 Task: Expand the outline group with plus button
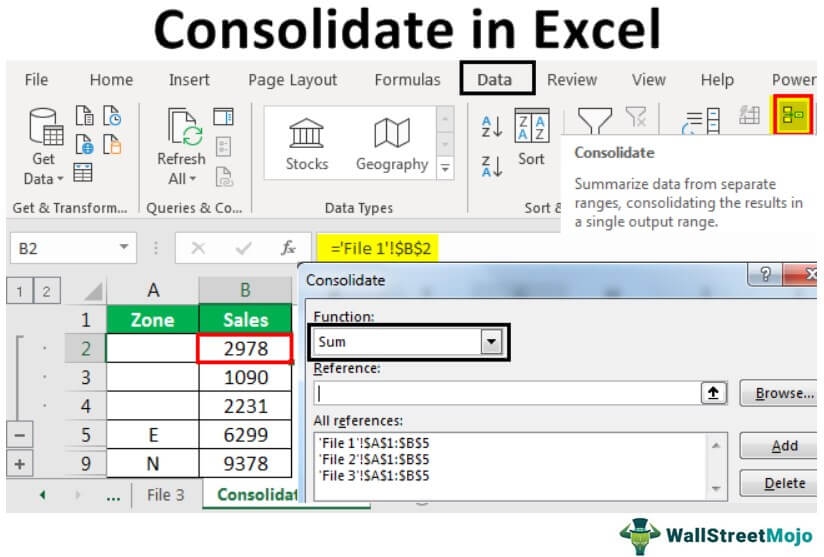coord(19,464)
